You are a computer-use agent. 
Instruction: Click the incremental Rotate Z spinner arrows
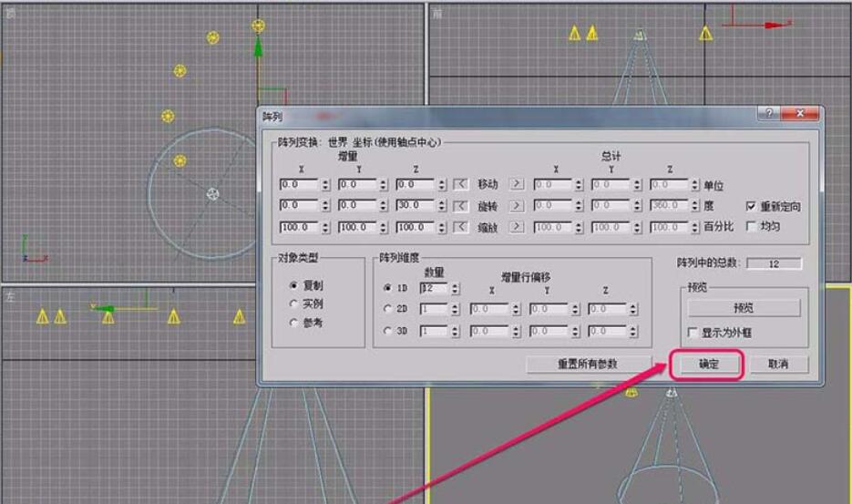pyautogui.click(x=442, y=205)
